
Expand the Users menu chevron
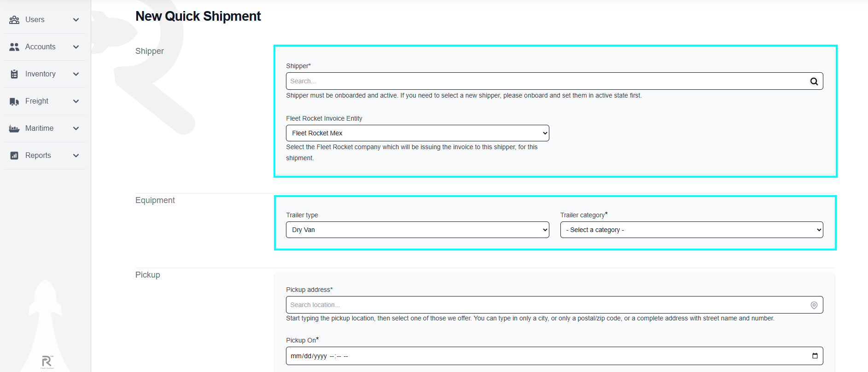coord(76,20)
